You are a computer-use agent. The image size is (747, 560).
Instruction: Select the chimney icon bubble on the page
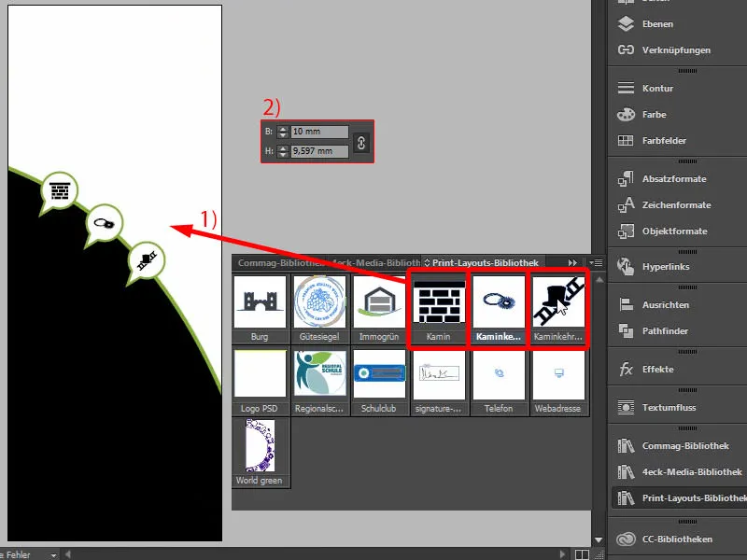point(59,191)
